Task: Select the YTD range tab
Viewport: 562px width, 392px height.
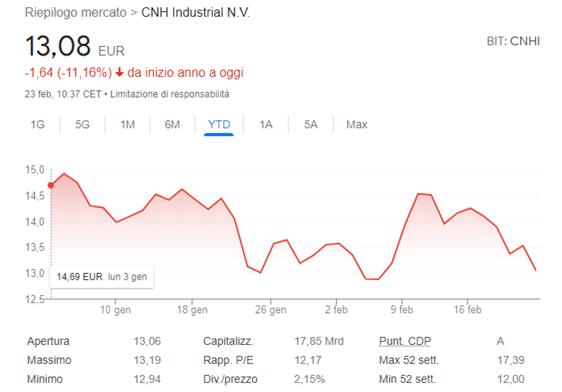Action: click(x=219, y=124)
